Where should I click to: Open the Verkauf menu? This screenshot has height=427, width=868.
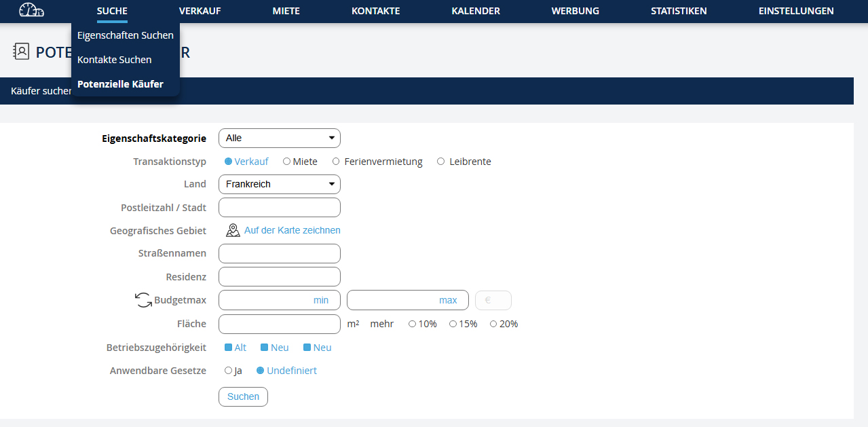tap(200, 11)
